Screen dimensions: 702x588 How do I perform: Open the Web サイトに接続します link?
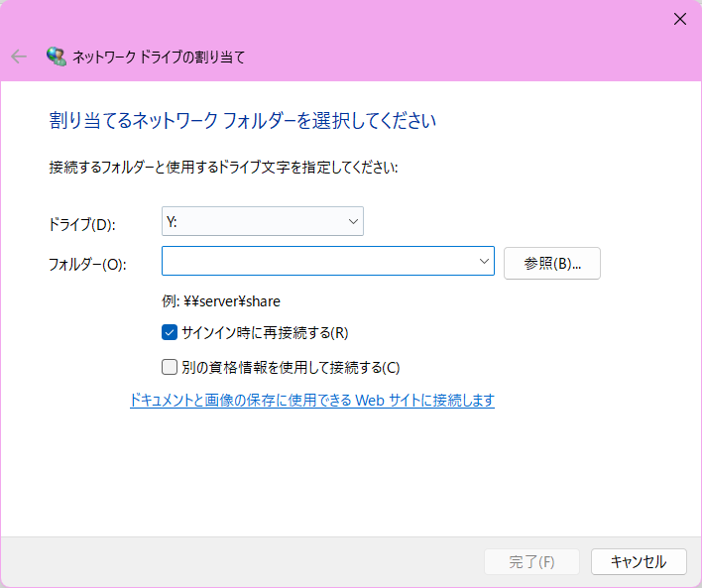[x=312, y=400]
